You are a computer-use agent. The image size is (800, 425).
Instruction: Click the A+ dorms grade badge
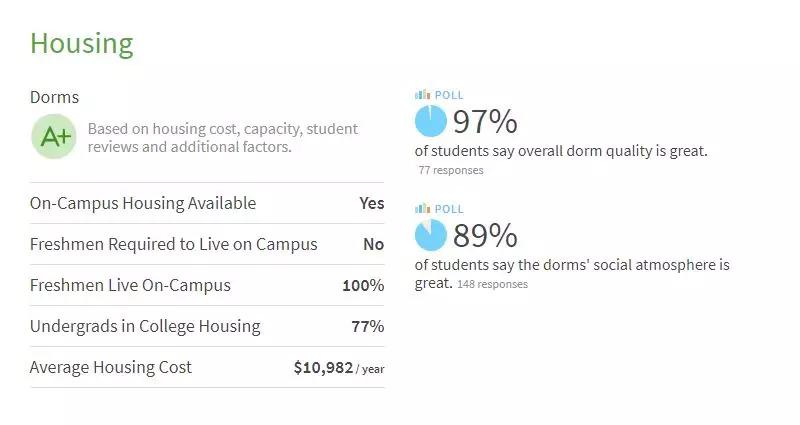coord(54,138)
